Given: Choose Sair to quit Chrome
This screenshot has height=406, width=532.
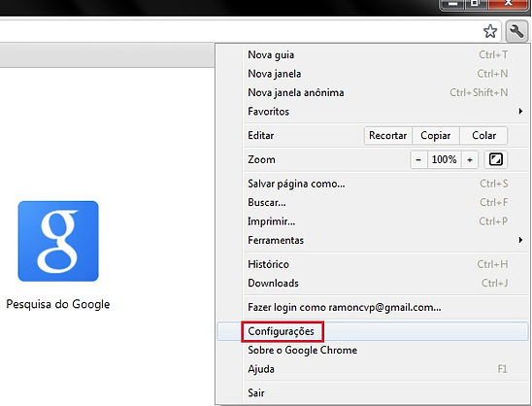Looking at the screenshot, I should point(373,393).
